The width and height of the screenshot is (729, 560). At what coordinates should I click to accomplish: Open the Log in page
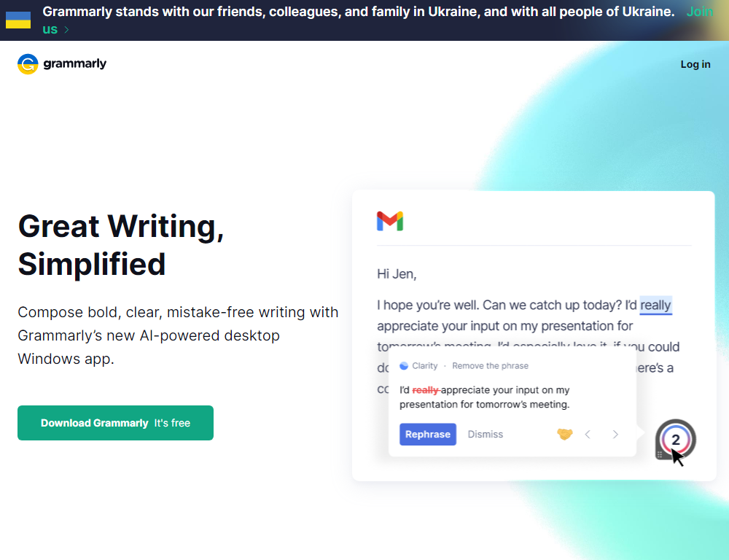point(695,64)
